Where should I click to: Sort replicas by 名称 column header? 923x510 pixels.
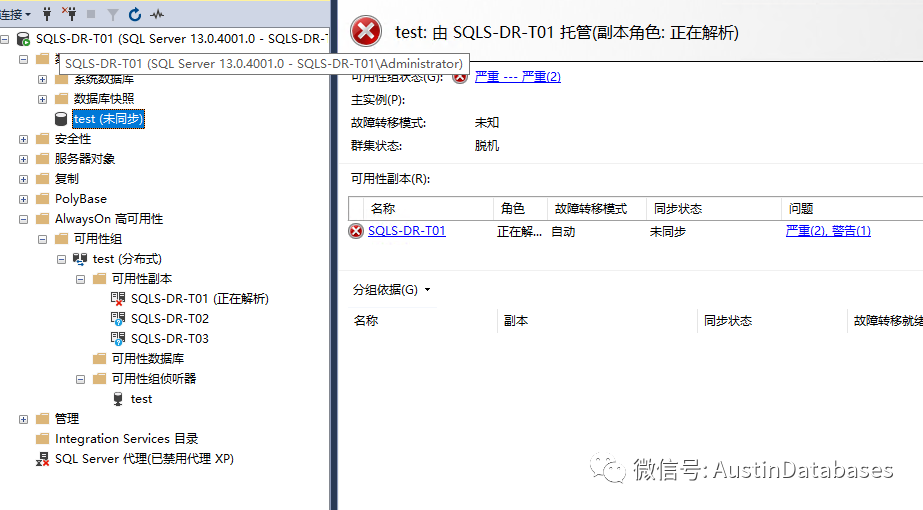429,208
